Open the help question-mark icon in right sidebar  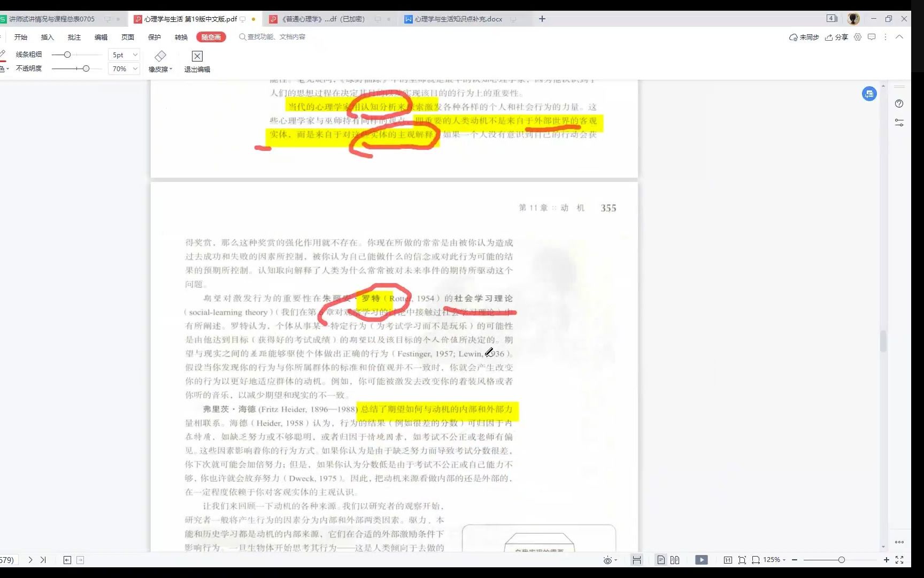click(899, 104)
